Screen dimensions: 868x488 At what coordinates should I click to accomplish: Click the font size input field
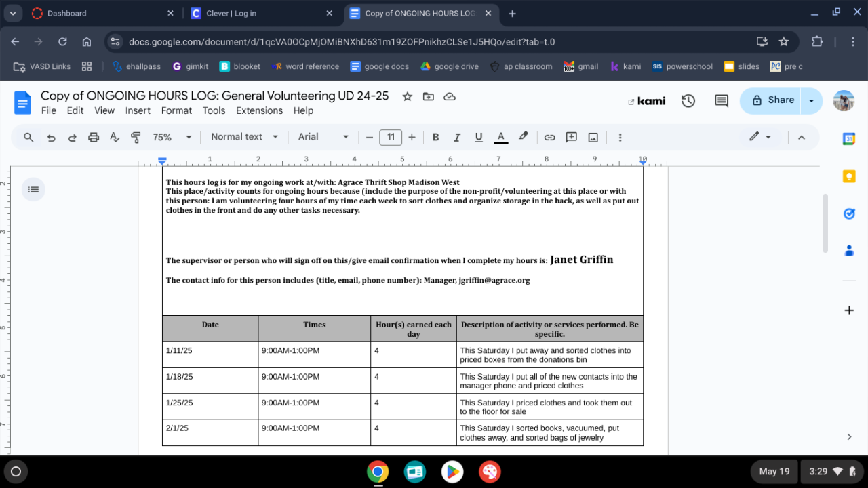coord(391,137)
